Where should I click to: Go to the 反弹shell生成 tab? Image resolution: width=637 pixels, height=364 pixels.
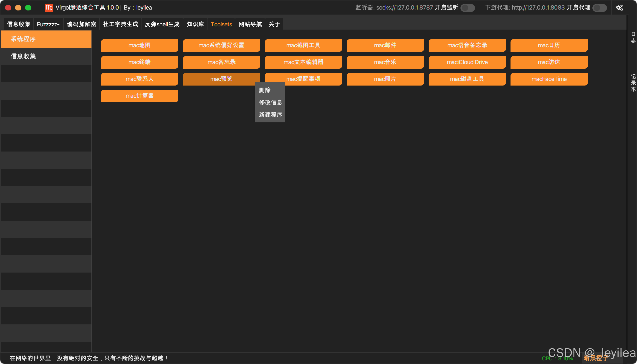click(162, 24)
